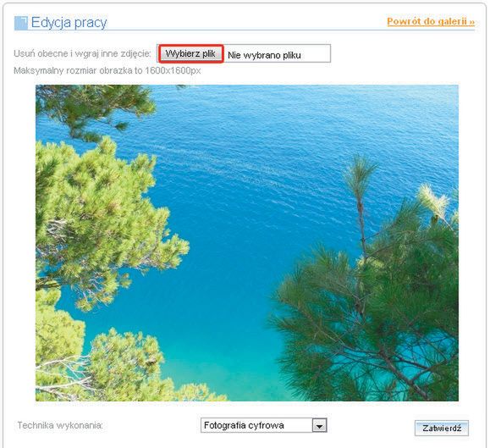This screenshot has width=490, height=448.
Task: Click the Usuń obecne i wgraj inne zdjęcie label
Action: tap(82, 53)
